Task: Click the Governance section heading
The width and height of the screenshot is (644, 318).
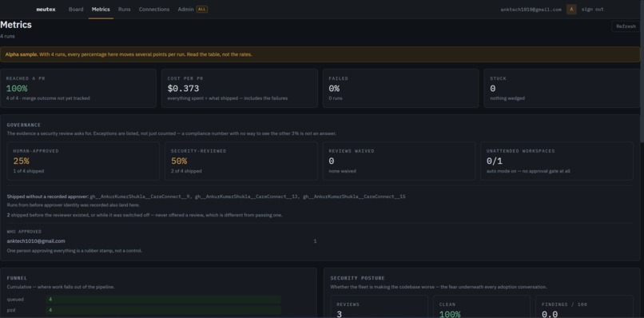Action: pyautogui.click(x=24, y=125)
